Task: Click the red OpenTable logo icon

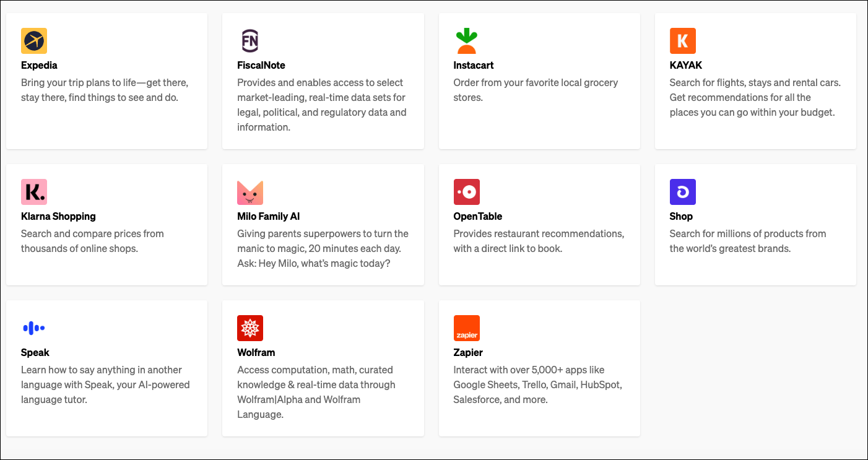Action: (466, 192)
